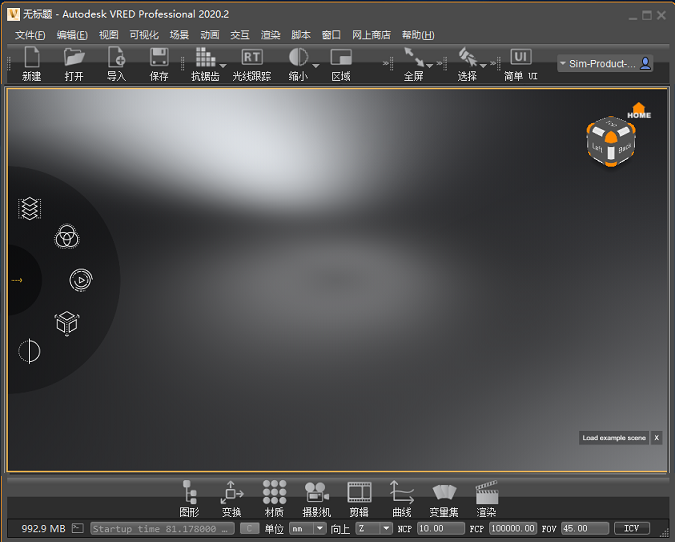The width and height of the screenshot is (675, 542).
Task: Open the 网上商店 menu
Action: (x=371, y=35)
